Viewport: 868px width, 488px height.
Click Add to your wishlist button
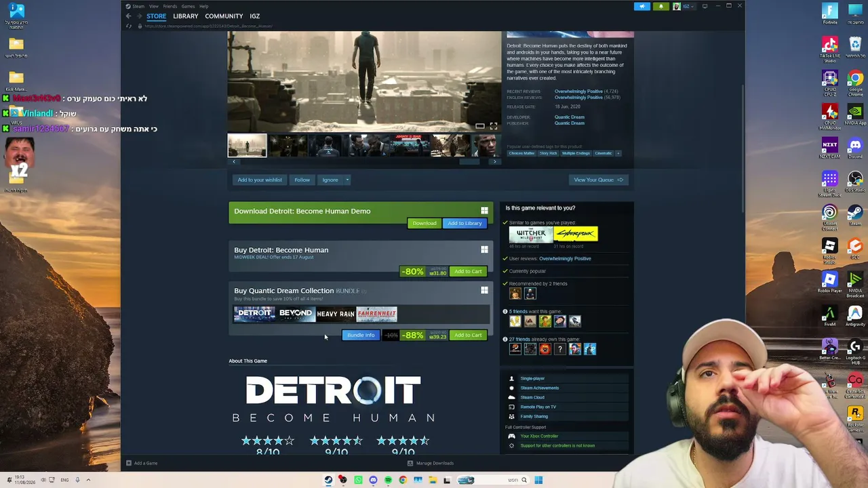[x=259, y=180]
